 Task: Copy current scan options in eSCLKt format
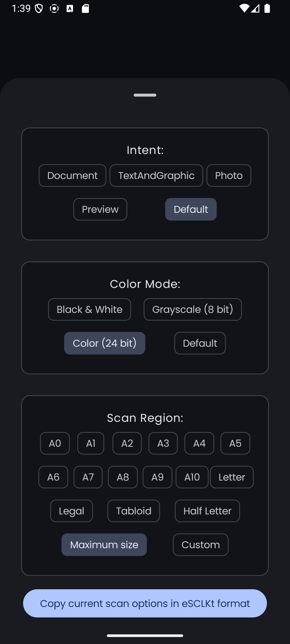145,603
